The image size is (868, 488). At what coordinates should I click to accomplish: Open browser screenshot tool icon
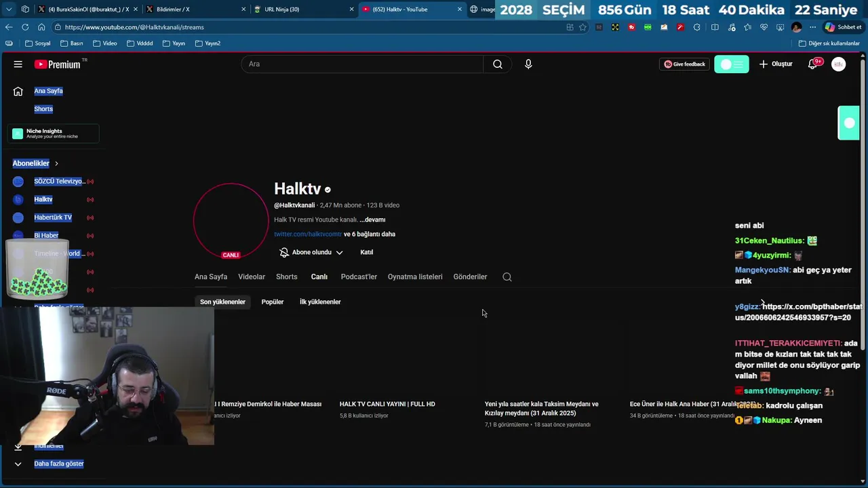pos(780,27)
